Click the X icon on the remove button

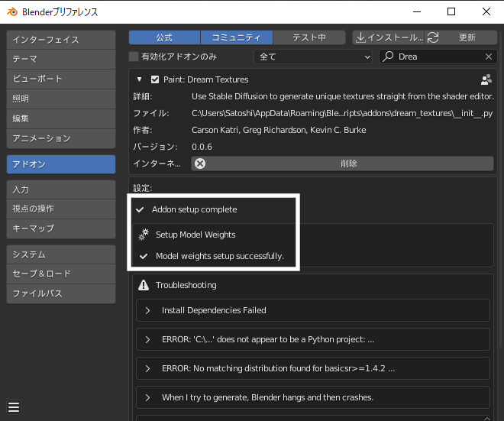tap(200, 164)
